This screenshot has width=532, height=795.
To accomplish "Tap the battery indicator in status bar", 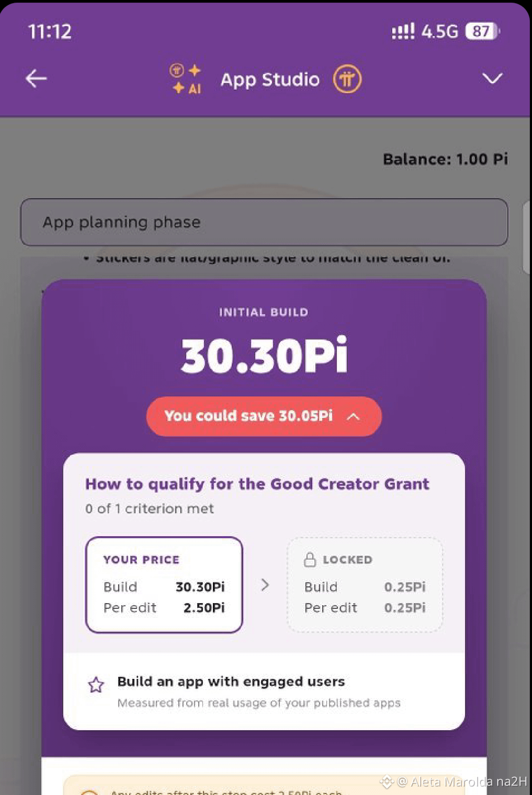I will tap(482, 32).
